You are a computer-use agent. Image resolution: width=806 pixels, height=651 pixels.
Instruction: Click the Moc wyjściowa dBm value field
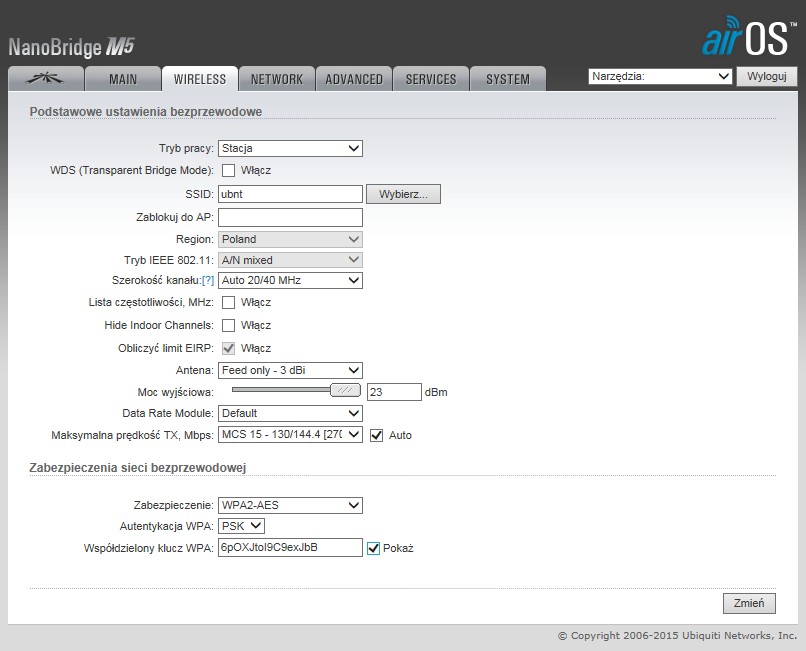point(394,392)
